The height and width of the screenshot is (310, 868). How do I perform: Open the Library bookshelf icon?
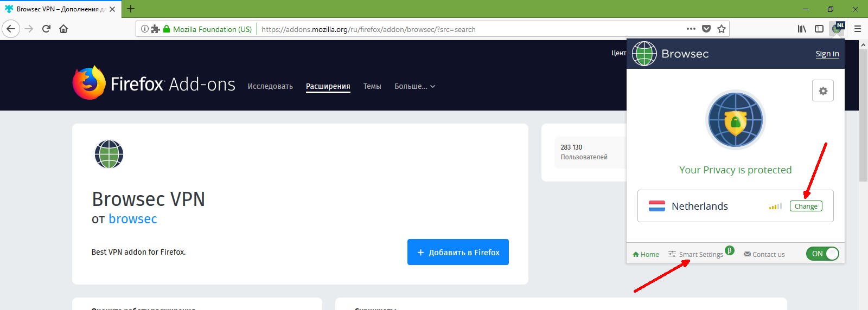[802, 29]
